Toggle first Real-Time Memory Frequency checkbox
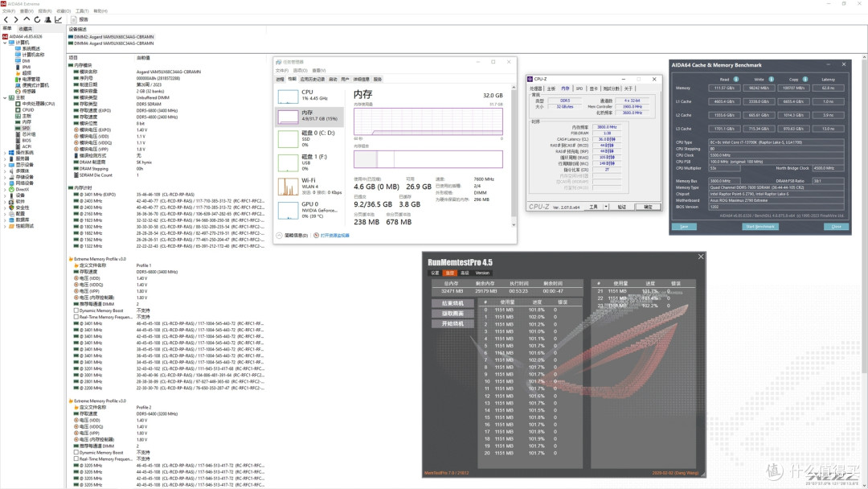Screen dimensions: 868x489 pos(76,318)
